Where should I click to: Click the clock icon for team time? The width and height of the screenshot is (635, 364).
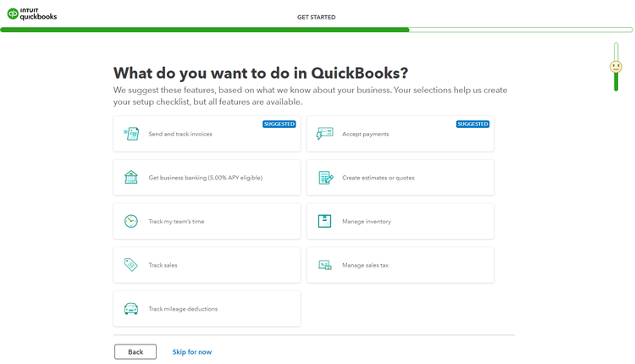(x=131, y=221)
